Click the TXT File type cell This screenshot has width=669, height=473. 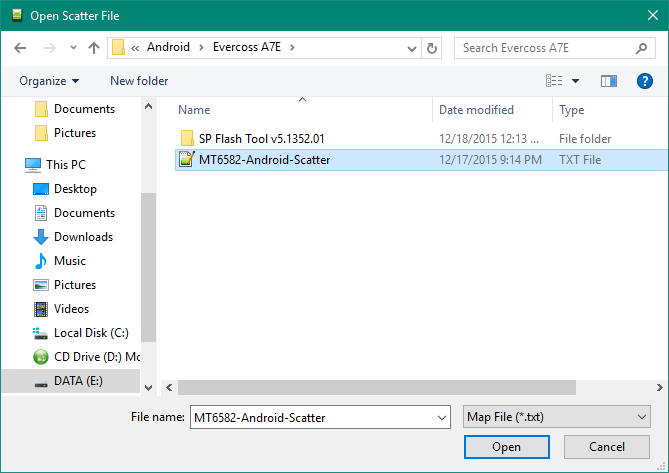[x=580, y=160]
